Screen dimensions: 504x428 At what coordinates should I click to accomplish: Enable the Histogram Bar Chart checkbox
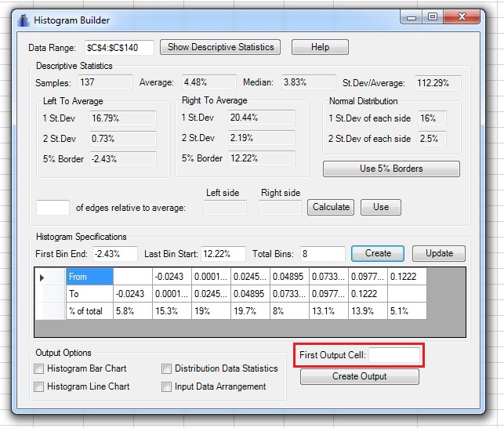point(39,368)
